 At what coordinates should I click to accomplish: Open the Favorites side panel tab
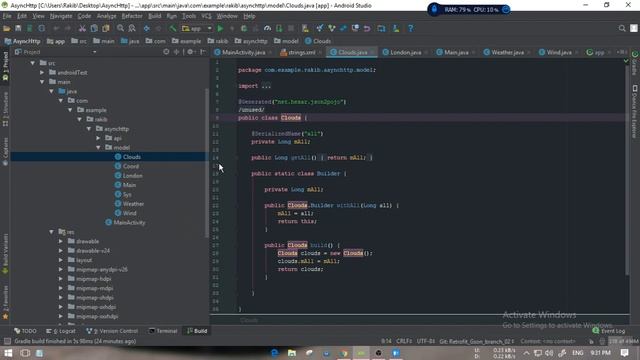[5, 302]
